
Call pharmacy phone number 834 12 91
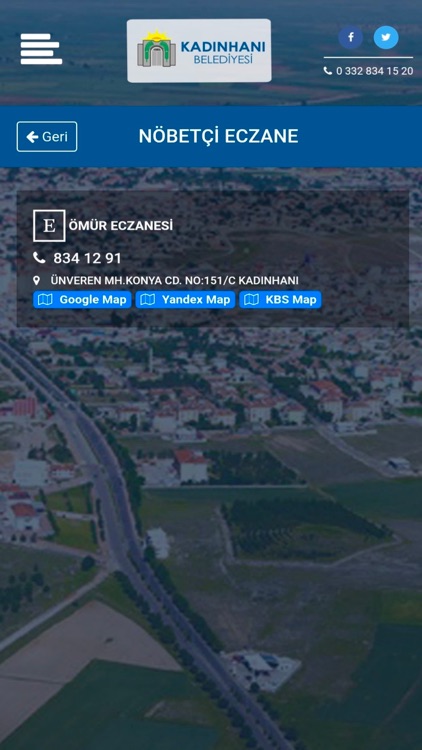pos(87,259)
